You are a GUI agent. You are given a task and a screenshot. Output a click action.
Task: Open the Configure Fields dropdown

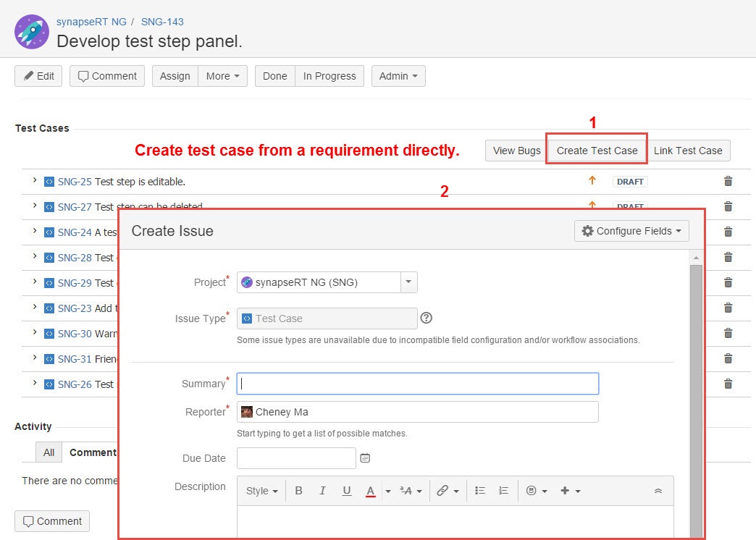(631, 231)
